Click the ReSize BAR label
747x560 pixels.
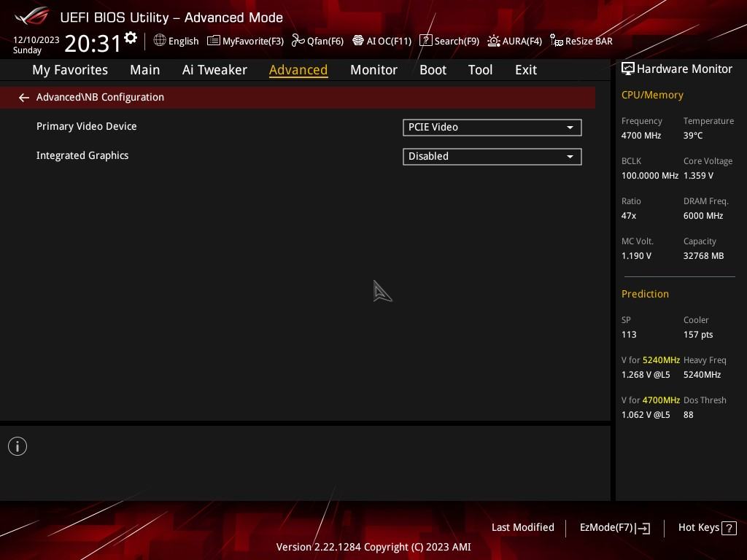589,42
